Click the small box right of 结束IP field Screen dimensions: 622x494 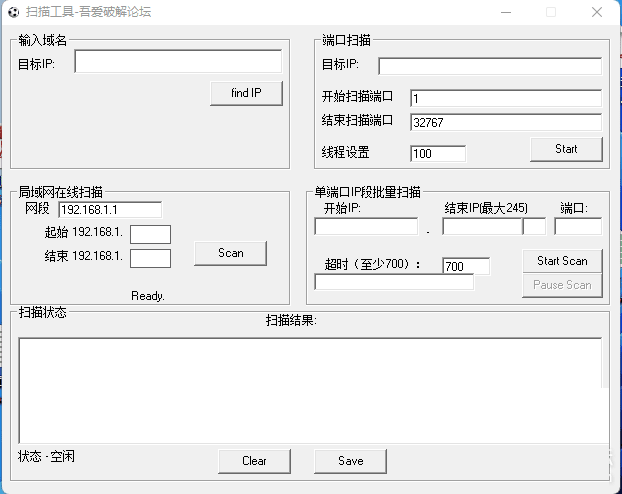click(534, 226)
